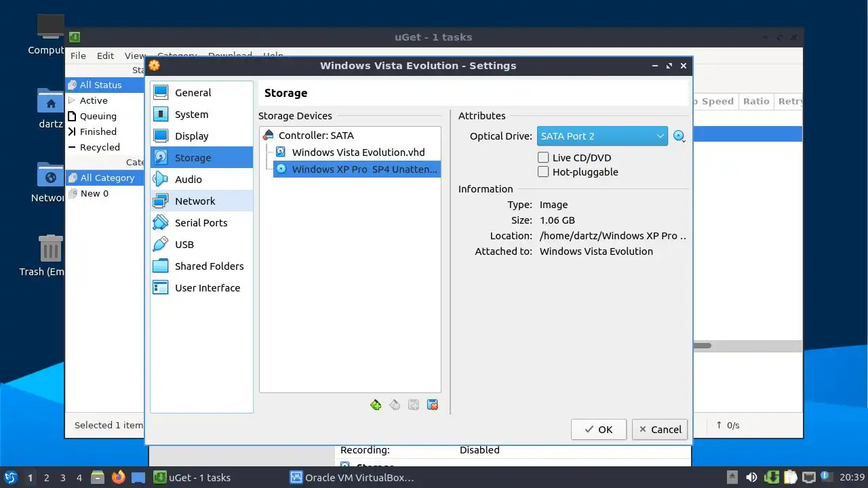The width and height of the screenshot is (868, 488).
Task: Open System settings category
Action: point(201,115)
